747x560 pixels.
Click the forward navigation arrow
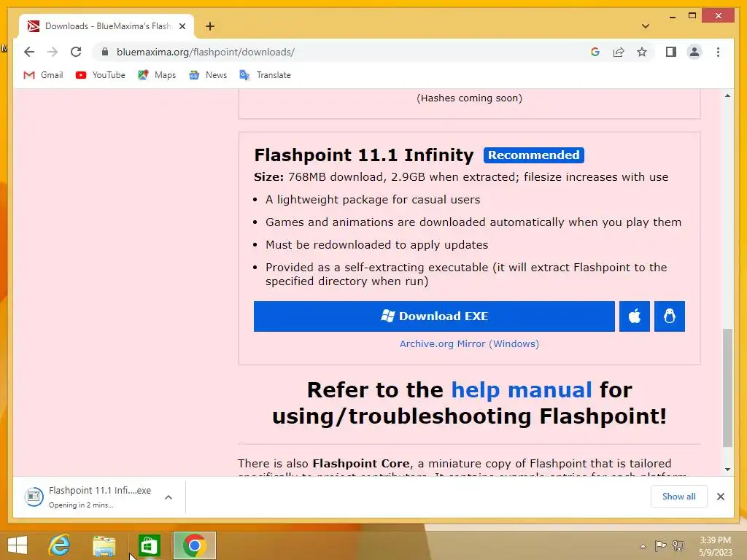53,52
